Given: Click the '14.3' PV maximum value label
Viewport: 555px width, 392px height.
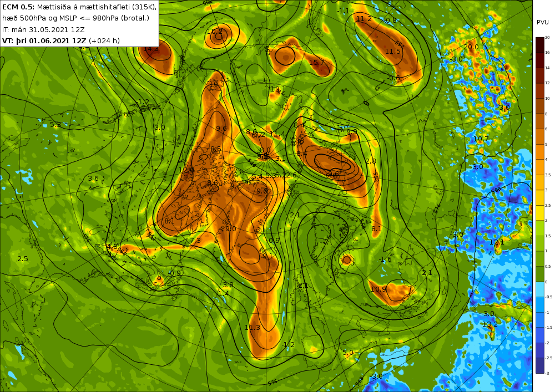Looking at the screenshot, I should 151,49.
